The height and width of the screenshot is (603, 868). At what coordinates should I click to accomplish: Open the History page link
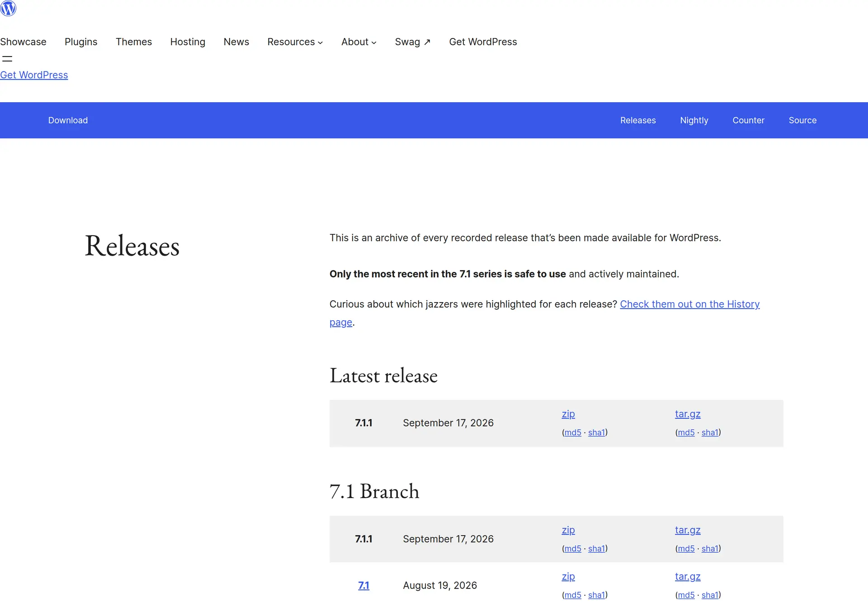pos(689,304)
